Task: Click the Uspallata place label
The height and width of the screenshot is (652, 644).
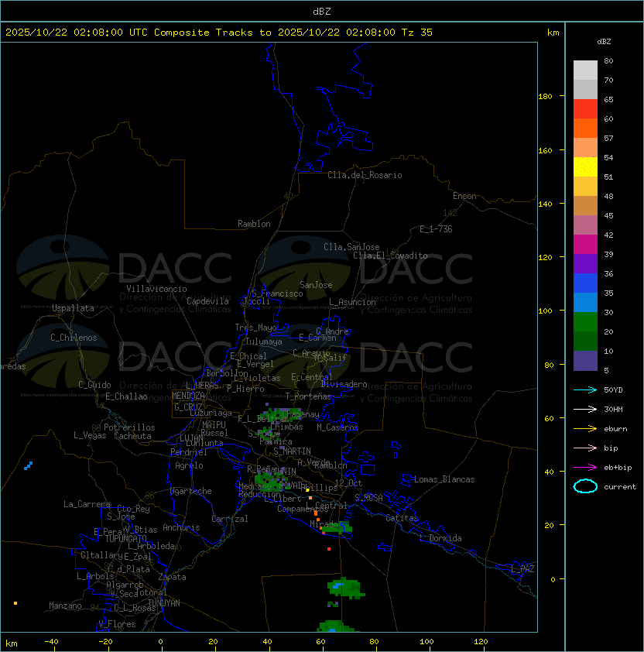Action: coord(73,308)
